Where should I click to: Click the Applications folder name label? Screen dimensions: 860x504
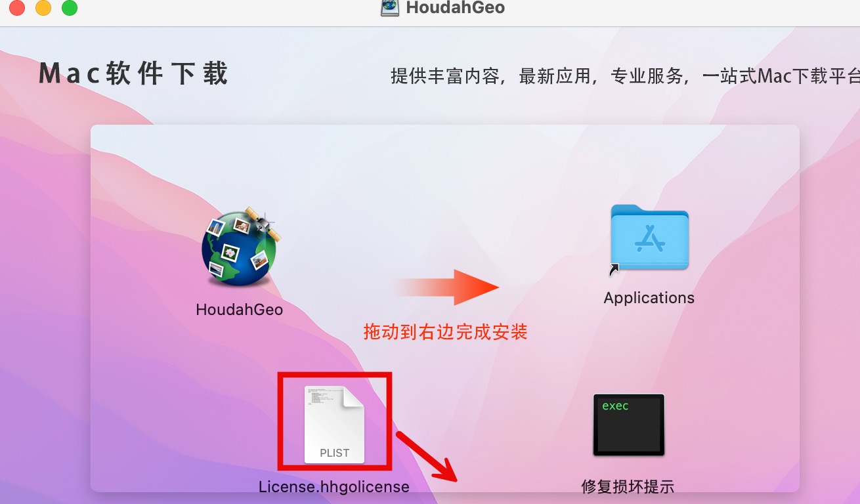coord(649,298)
